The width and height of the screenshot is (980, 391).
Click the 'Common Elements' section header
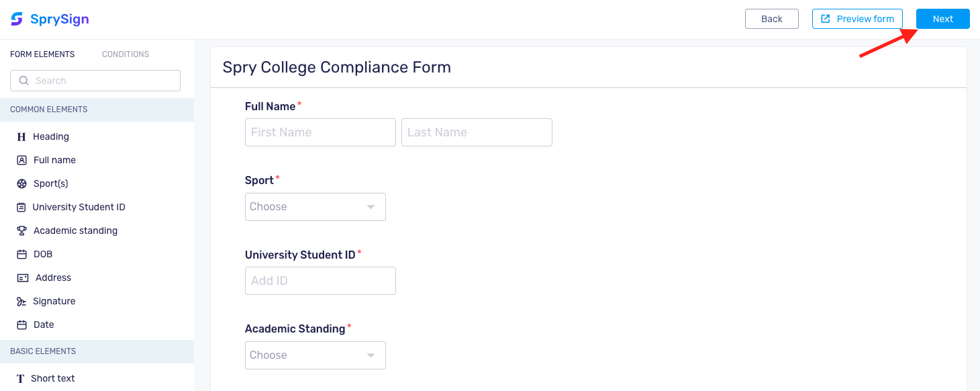pyautogui.click(x=97, y=110)
